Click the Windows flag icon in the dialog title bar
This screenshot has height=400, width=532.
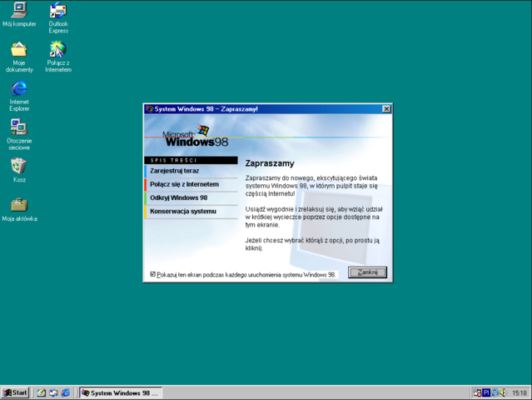[x=149, y=109]
